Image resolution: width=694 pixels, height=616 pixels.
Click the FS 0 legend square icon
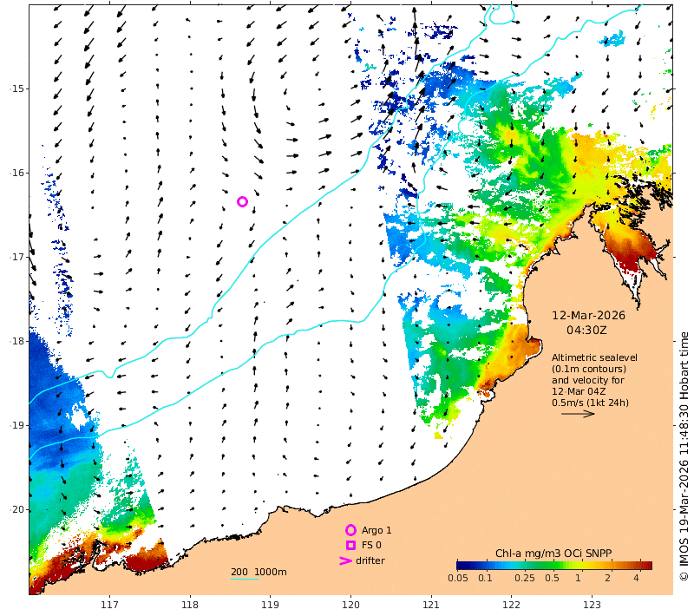[350, 545]
